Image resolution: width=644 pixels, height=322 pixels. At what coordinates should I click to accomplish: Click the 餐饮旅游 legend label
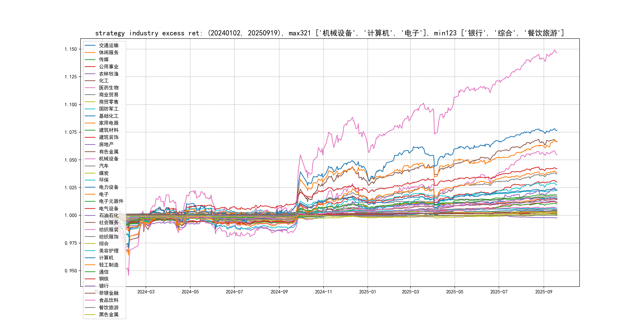point(109,307)
